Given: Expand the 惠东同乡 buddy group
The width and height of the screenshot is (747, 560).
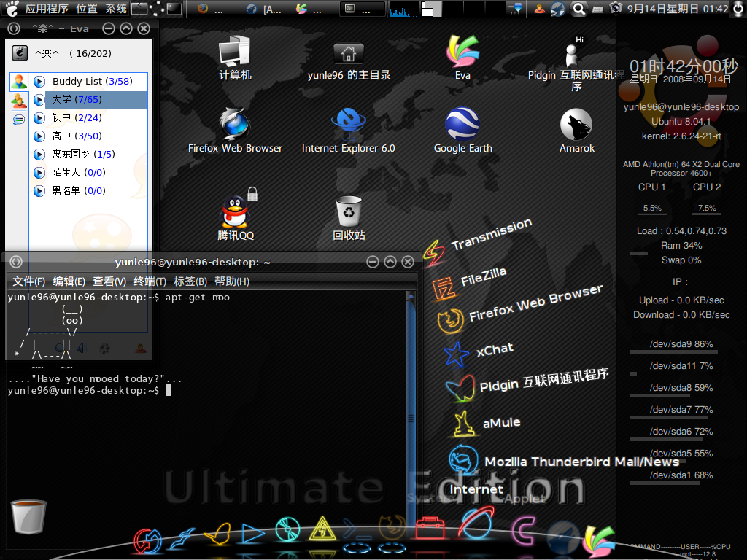Looking at the screenshot, I should (39, 155).
